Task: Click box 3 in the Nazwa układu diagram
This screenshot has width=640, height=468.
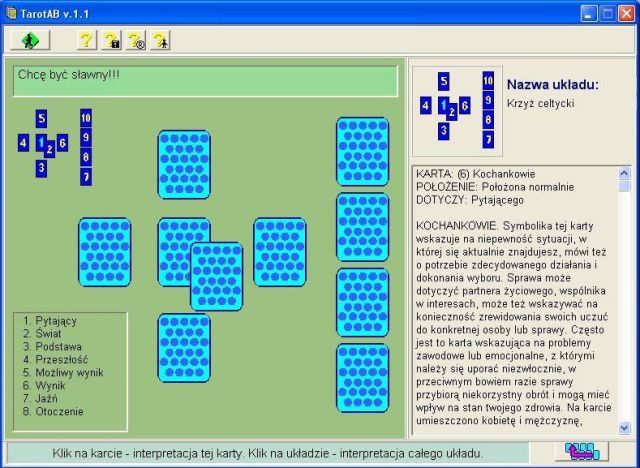Action: coord(444,131)
